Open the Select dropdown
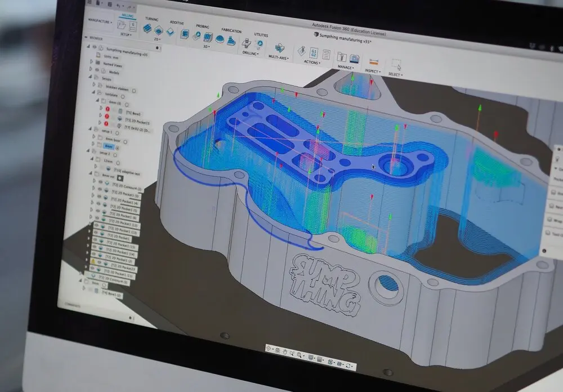 395,74
